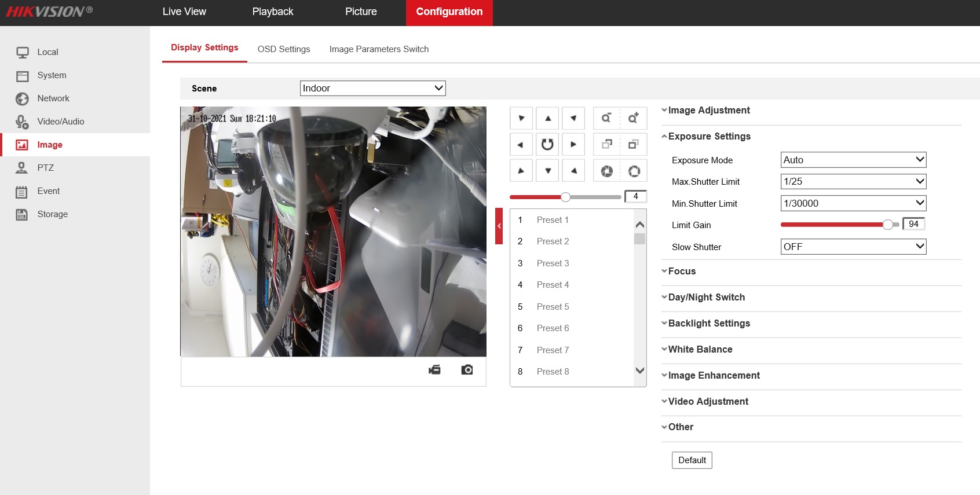Collapse the PTZ panel with red arrow tab
Screen dimensions: 980x495
click(499, 226)
